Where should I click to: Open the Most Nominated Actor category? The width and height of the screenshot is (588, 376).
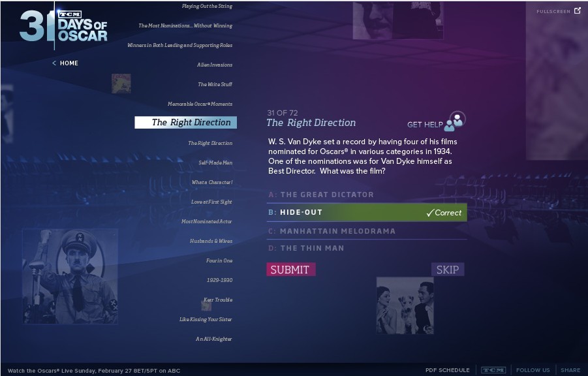(207, 221)
